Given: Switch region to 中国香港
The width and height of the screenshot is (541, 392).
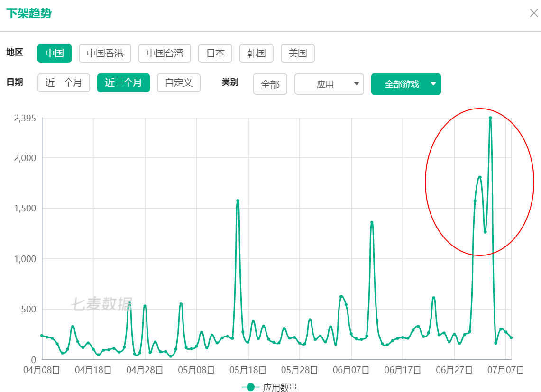Looking at the screenshot, I should 105,53.
